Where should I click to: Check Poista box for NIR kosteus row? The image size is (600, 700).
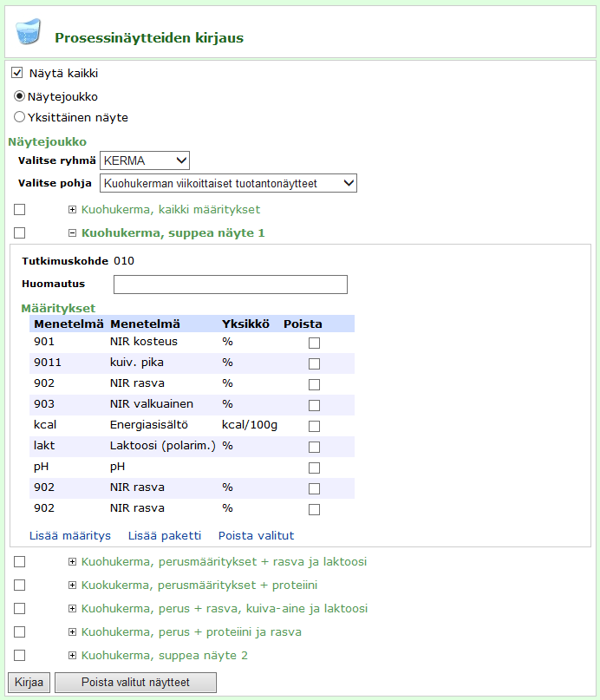point(314,343)
